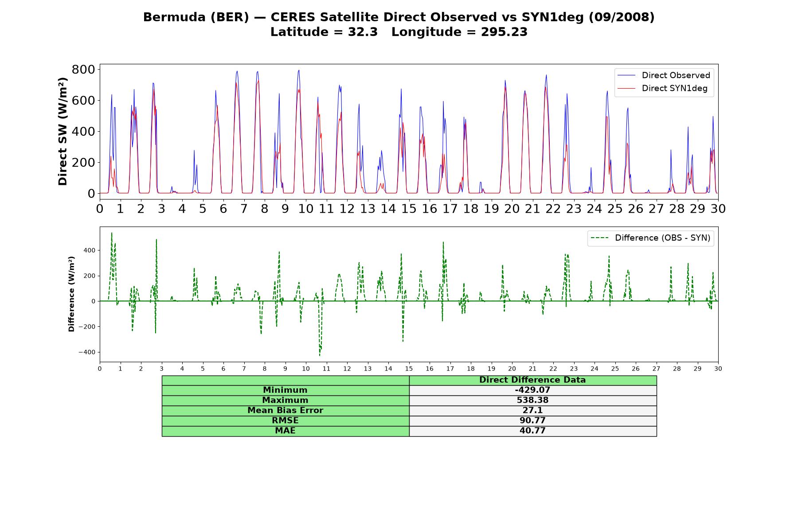This screenshot has height=532, width=798.
Task: Click the 800 y-axis tick label
Action: tap(83, 70)
